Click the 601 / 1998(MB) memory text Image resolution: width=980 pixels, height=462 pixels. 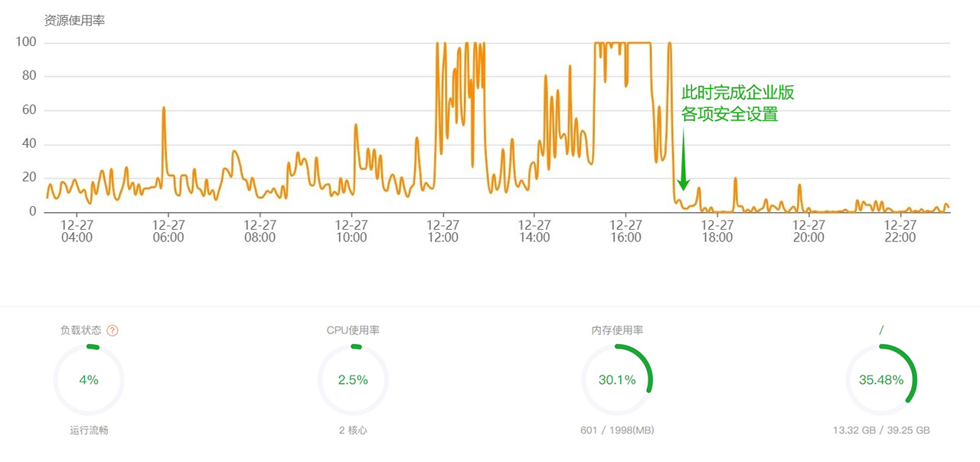617,431
